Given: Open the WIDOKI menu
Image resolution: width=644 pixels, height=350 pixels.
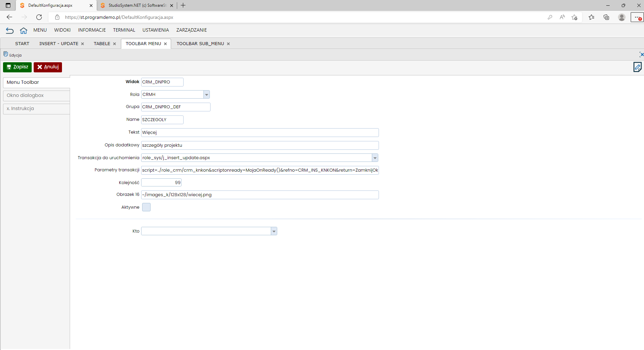Looking at the screenshot, I should click(62, 30).
